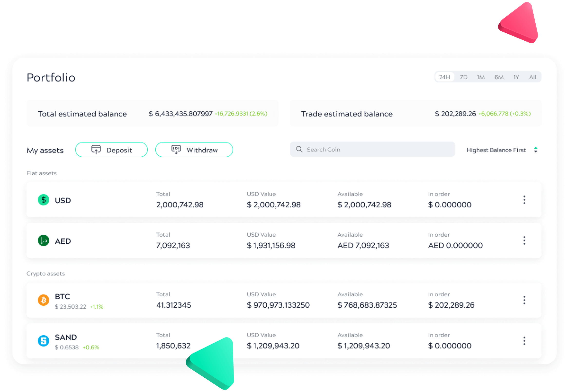Click the Withdraw icon

176,149
